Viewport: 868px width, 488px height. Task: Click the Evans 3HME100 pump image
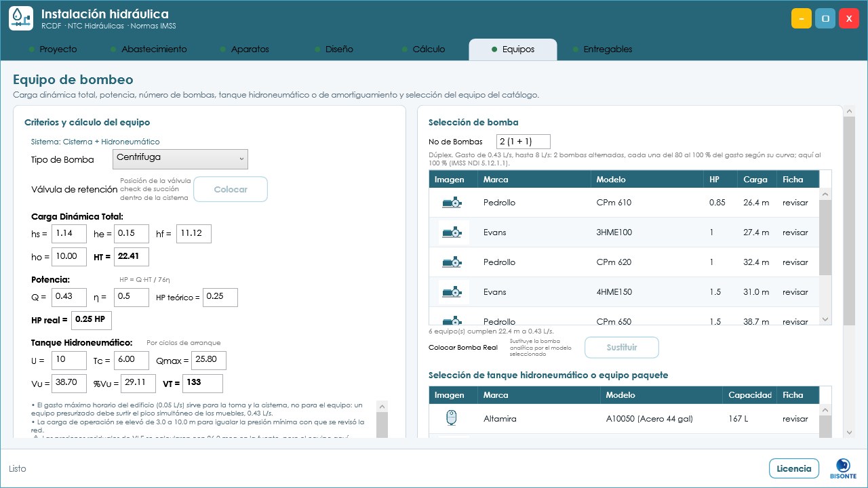[x=452, y=232]
